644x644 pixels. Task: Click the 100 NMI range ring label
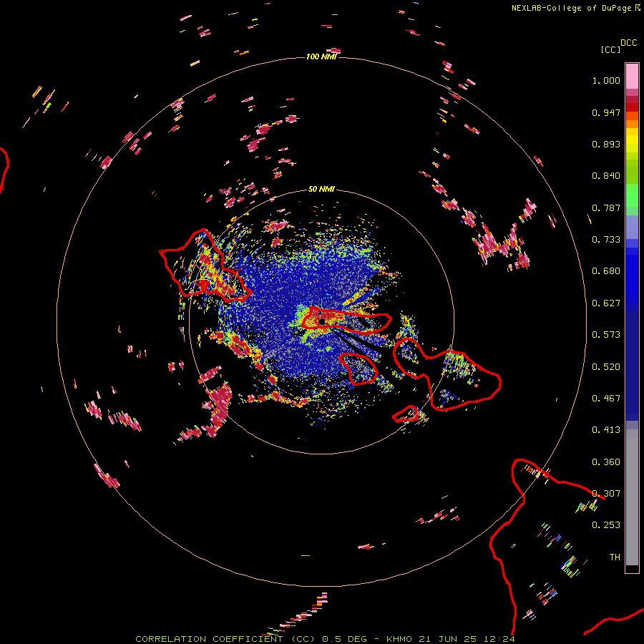pos(321,57)
